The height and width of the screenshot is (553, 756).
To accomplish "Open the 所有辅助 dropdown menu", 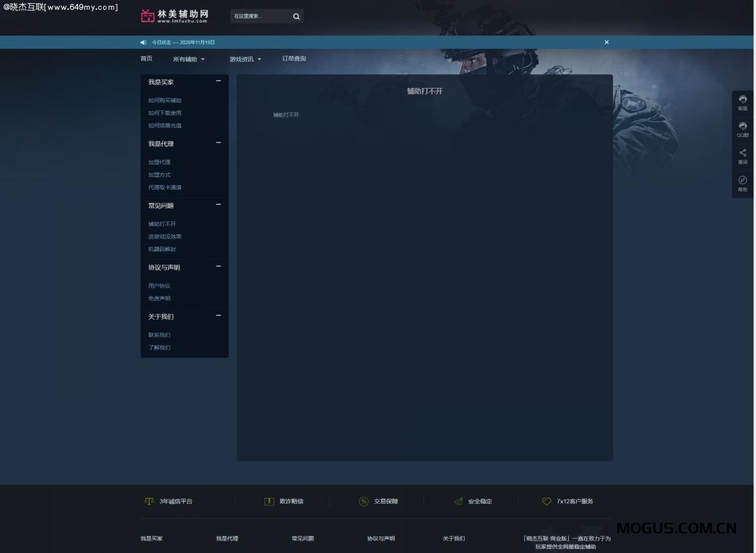I will 188,59.
